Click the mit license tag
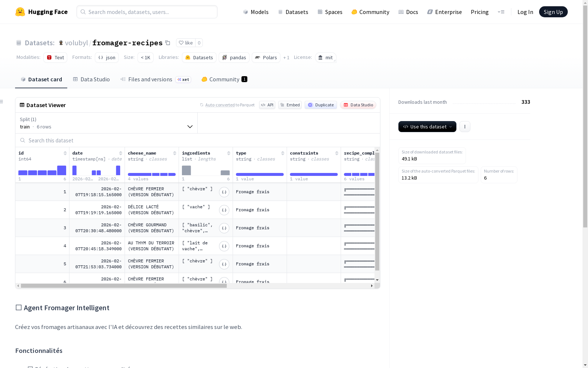Viewport: 588px width, 368px height. pyautogui.click(x=326, y=57)
